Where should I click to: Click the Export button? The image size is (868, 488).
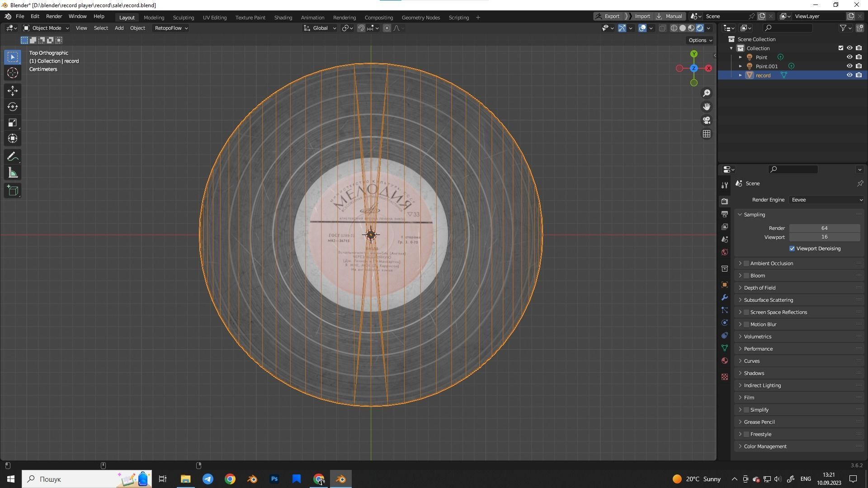click(608, 16)
